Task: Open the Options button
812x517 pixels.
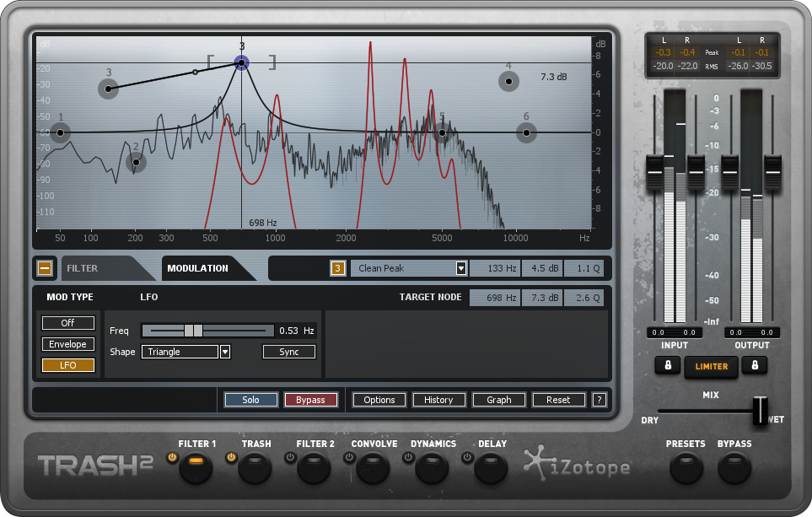Action: [379, 400]
